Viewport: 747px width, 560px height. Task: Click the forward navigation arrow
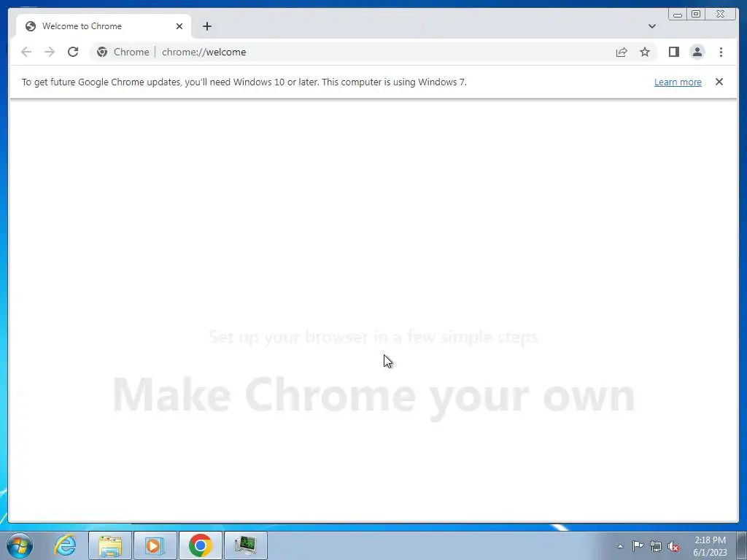50,52
